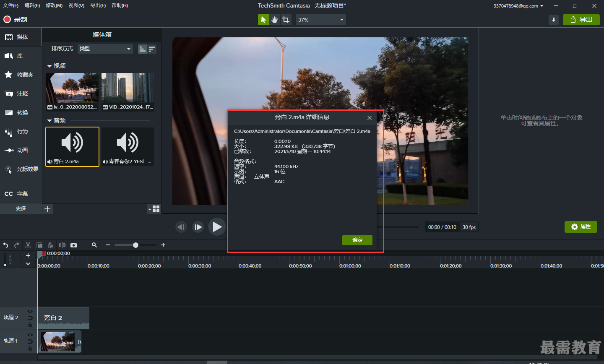Viewport: 604px width, 364px height.
Task: Open the 行为 behaviors tab
Action: click(21, 131)
